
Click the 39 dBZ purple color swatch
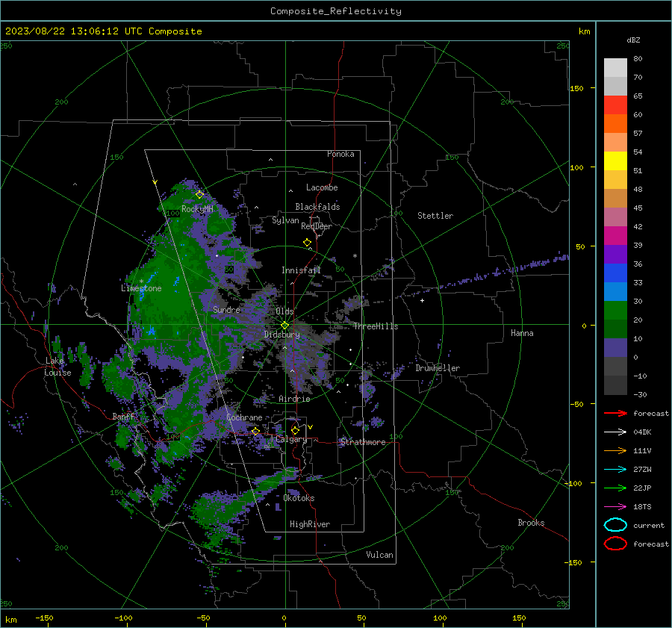615,254
